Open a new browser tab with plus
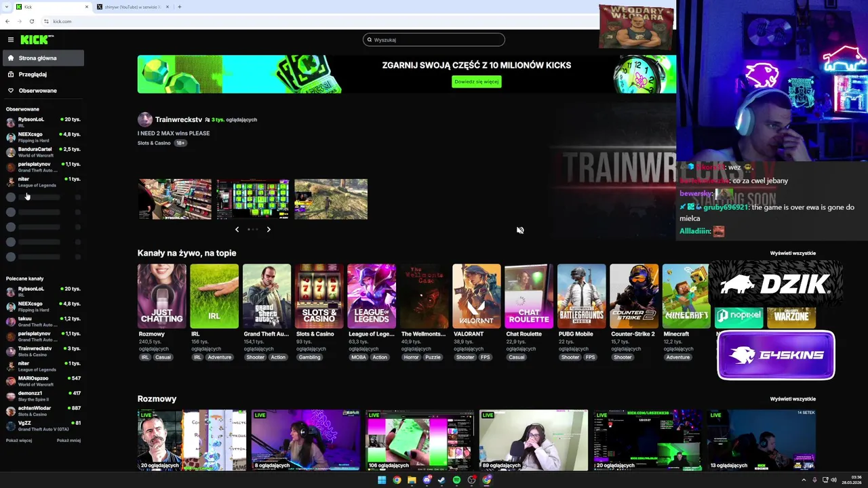Screen dimensions: 868x488 [x=179, y=7]
